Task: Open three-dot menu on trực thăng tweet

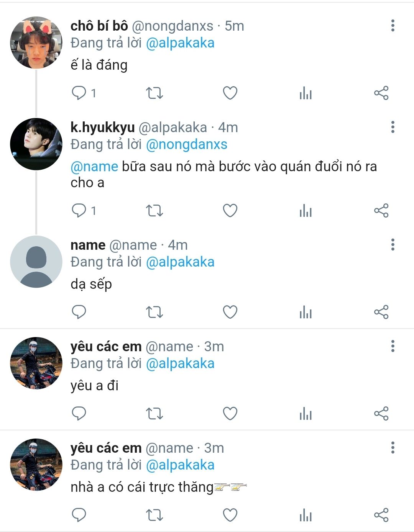Action: pos(393,447)
